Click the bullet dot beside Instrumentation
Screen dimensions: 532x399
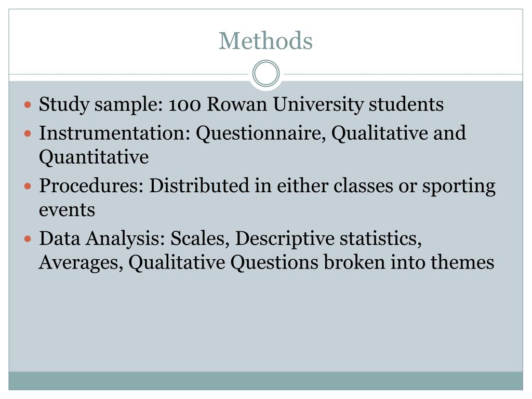coord(28,134)
